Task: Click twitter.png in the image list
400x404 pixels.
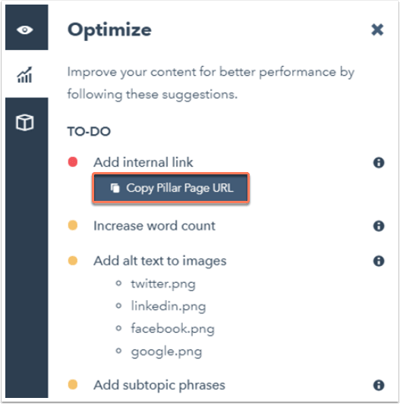Action: (163, 284)
